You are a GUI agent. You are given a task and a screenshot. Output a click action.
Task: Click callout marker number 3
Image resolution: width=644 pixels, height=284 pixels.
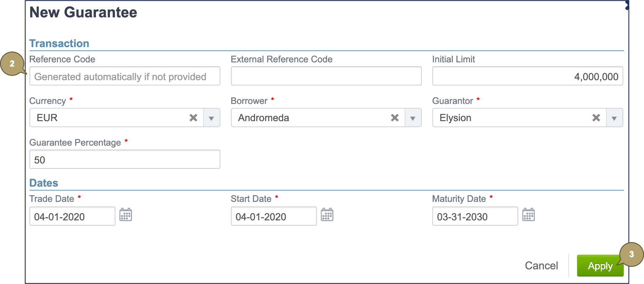(631, 254)
